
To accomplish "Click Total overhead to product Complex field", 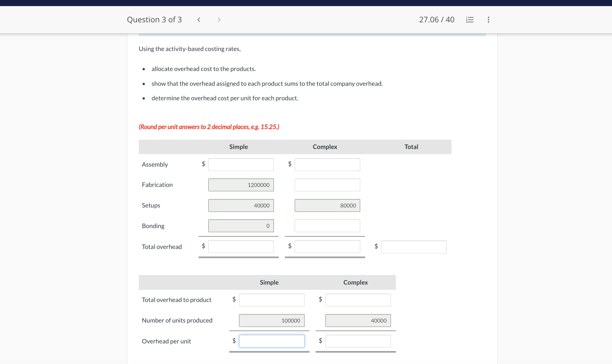I will click(x=358, y=300).
